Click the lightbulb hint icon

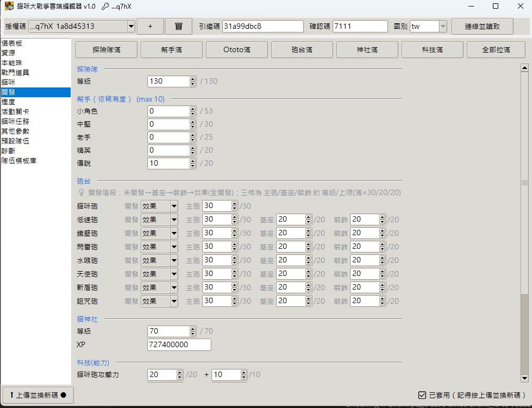point(82,193)
